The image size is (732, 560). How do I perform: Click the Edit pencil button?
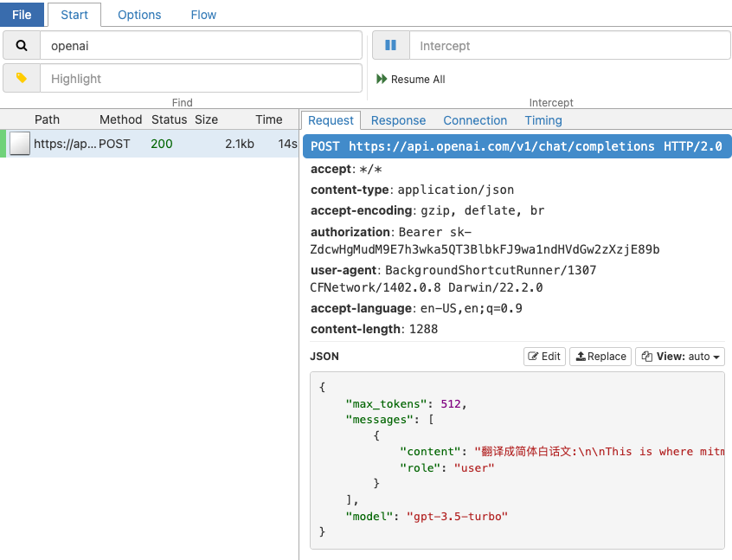pyautogui.click(x=544, y=356)
